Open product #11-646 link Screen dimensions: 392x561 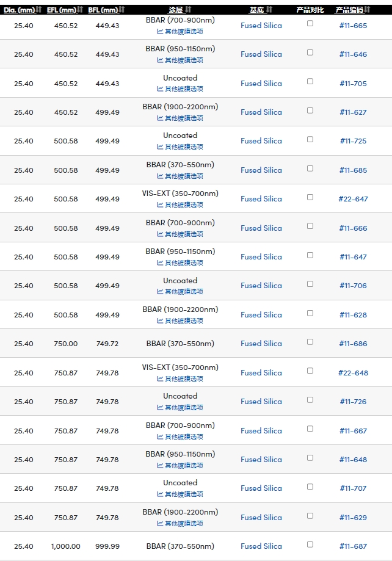pyautogui.click(x=354, y=54)
